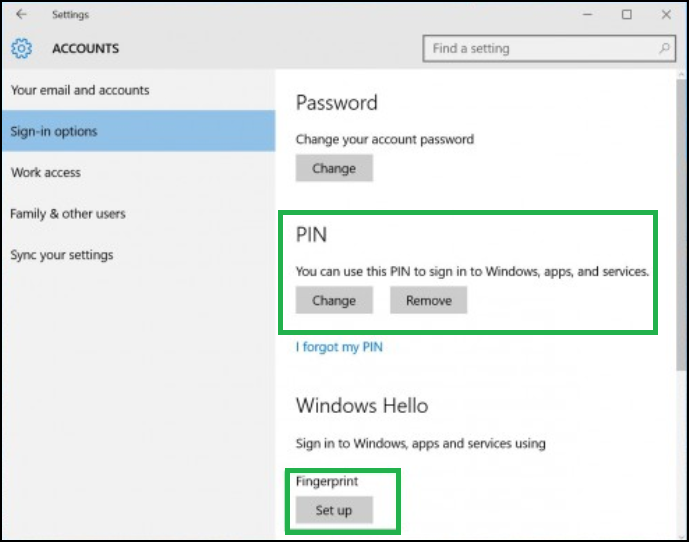Open Family & other users
689x542 pixels.
68,213
